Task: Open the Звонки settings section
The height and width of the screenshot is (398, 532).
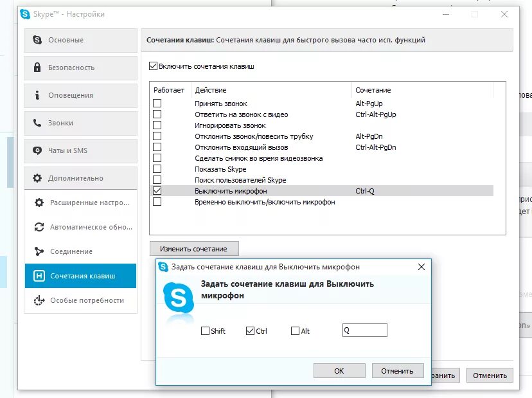Action: tap(80, 123)
